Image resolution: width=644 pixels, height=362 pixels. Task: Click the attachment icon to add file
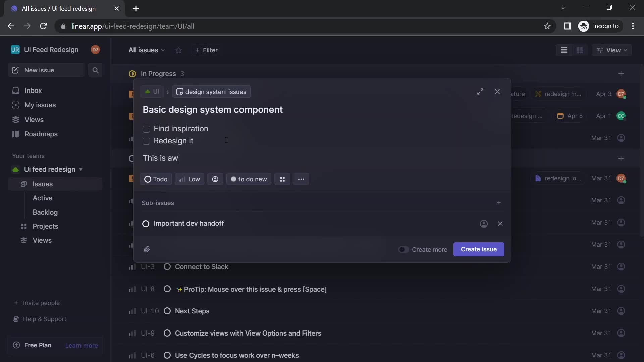click(147, 249)
